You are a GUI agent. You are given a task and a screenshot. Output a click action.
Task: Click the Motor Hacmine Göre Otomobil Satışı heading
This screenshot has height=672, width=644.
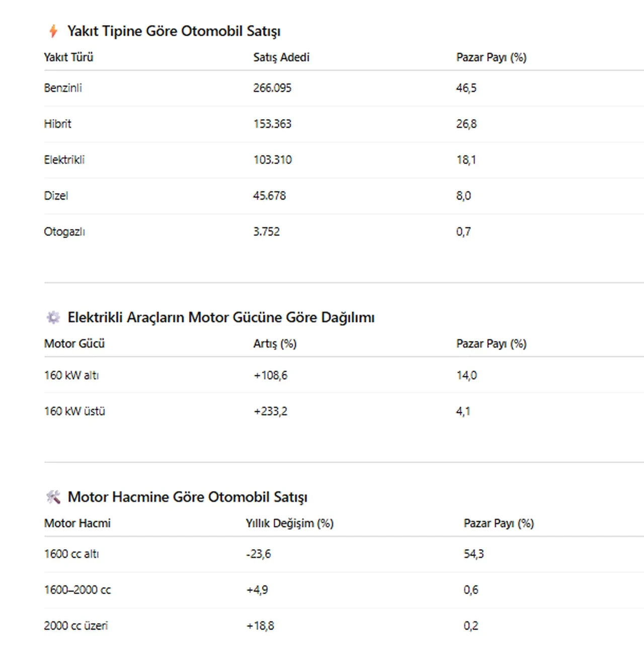pyautogui.click(x=187, y=497)
